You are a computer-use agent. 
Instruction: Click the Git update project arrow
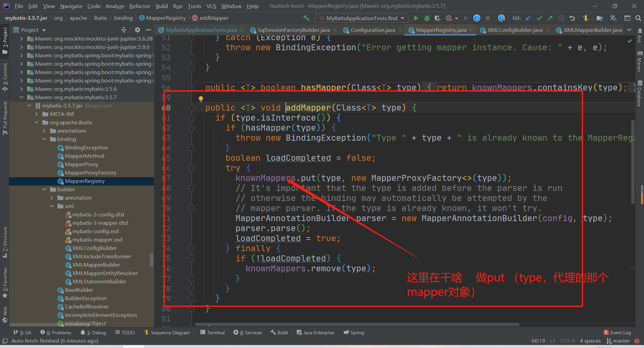(x=528, y=18)
